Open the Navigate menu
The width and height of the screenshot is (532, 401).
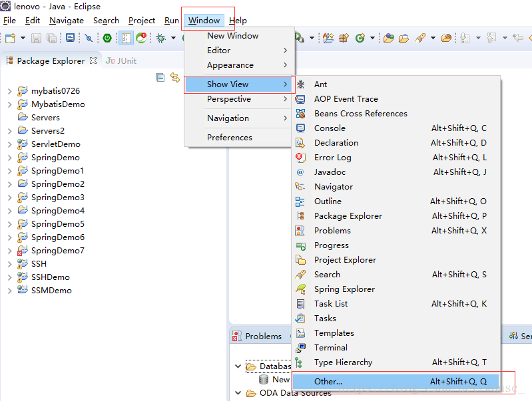click(67, 21)
